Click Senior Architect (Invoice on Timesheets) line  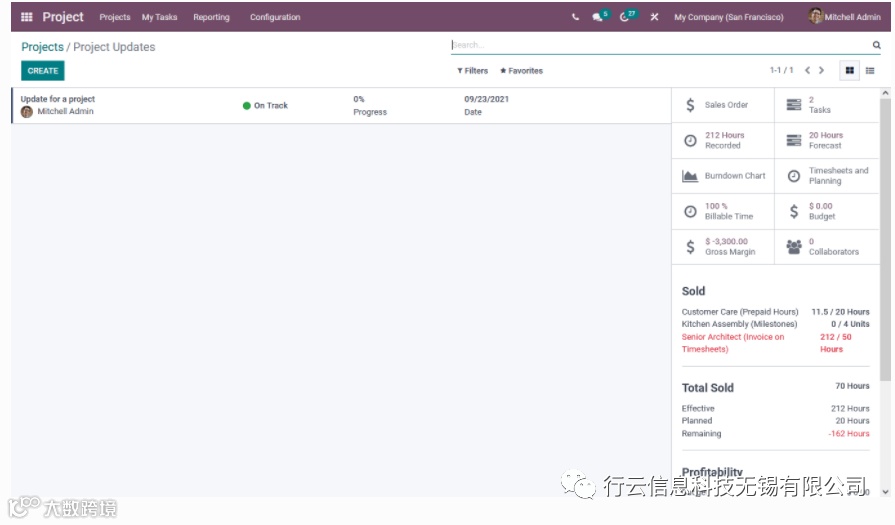[x=775, y=343]
